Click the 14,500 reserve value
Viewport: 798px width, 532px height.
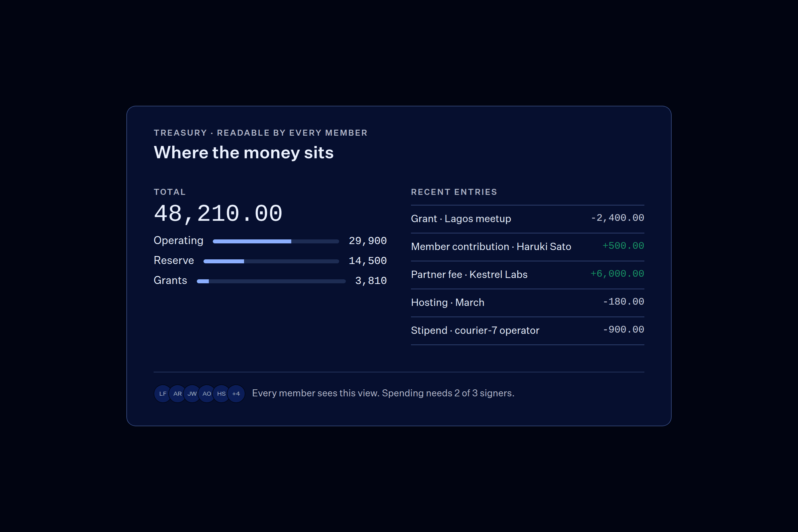[x=368, y=261]
